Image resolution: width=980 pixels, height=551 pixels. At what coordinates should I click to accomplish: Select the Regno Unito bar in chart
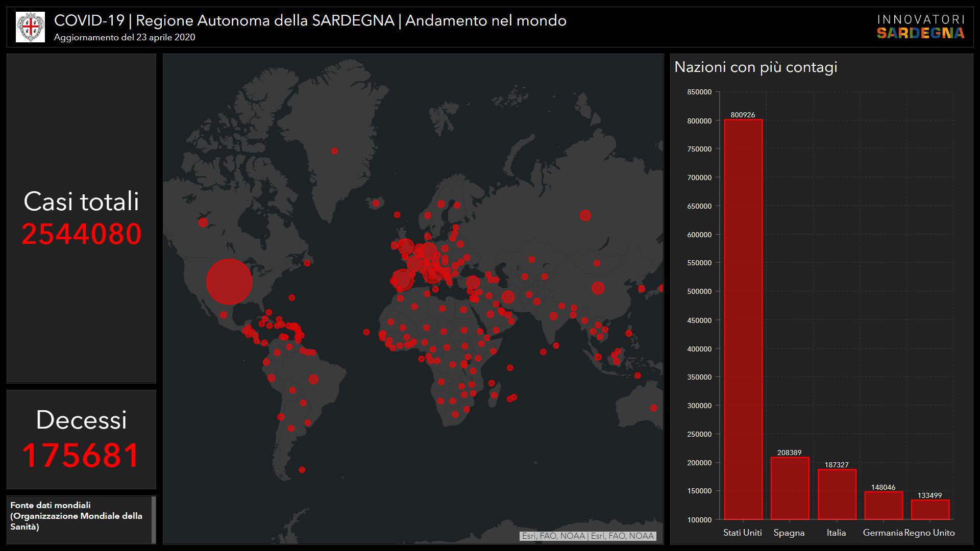[x=930, y=509]
